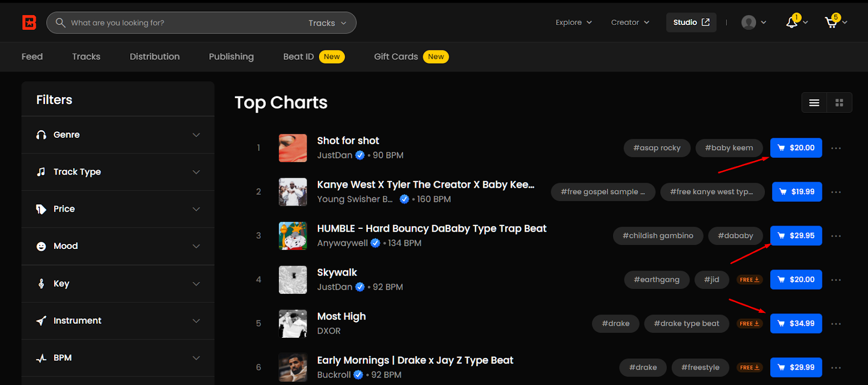The width and height of the screenshot is (868, 385).
Task: Open more options for Shot for shot
Action: coord(836,148)
